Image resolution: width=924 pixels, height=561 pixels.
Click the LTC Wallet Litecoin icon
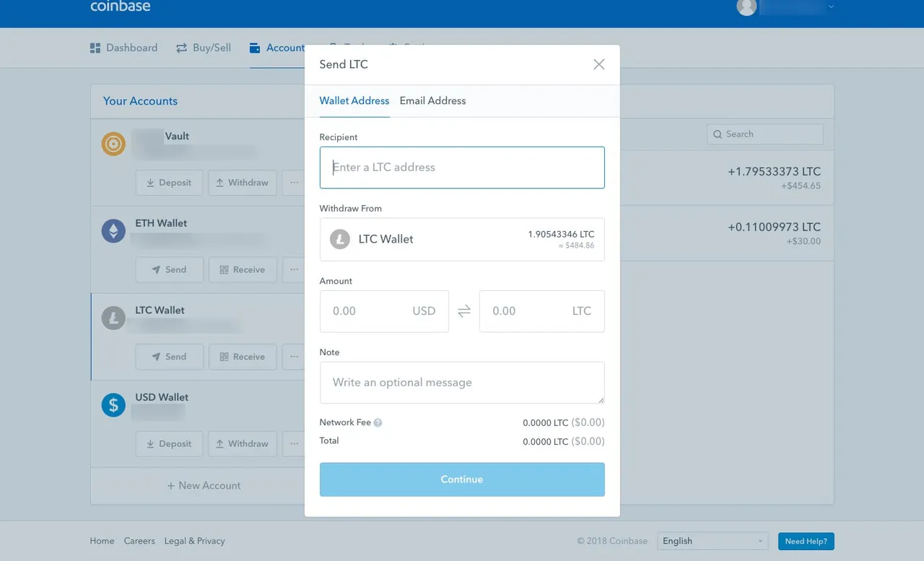113,318
